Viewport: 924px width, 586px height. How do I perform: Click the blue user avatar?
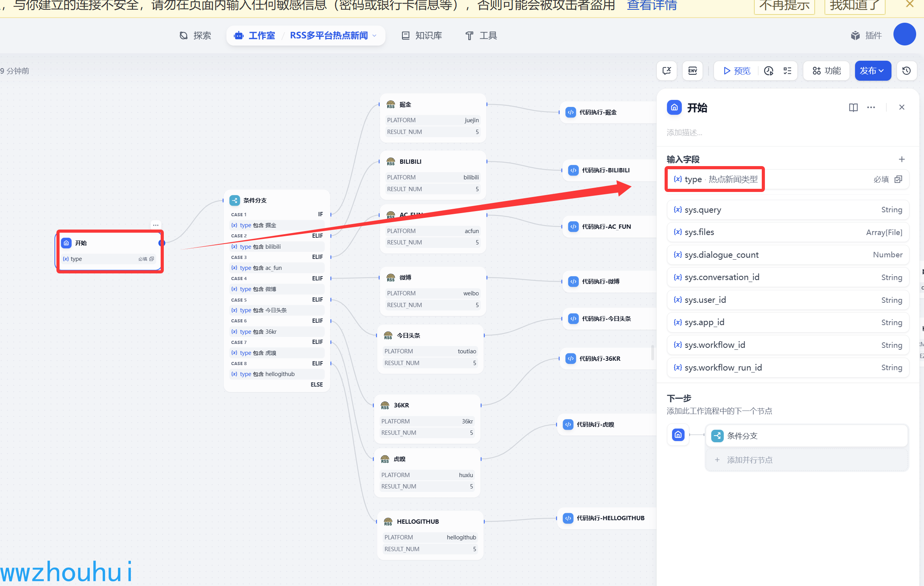tap(904, 34)
